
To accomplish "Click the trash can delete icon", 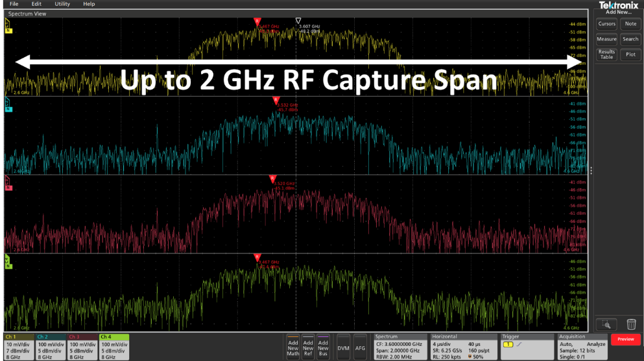I will coord(631,324).
